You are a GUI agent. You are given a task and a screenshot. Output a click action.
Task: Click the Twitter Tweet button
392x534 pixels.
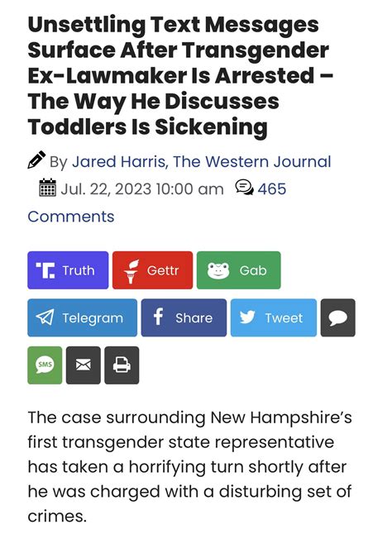(273, 317)
